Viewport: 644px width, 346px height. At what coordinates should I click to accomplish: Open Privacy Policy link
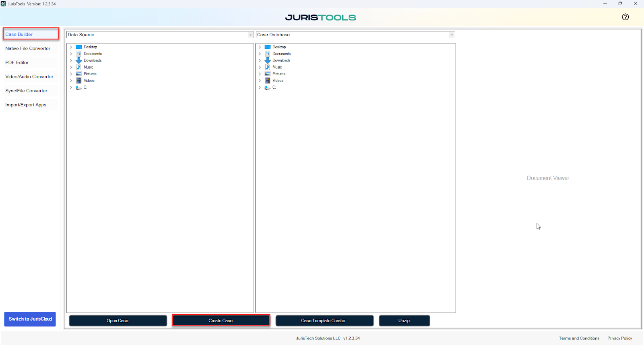point(619,338)
